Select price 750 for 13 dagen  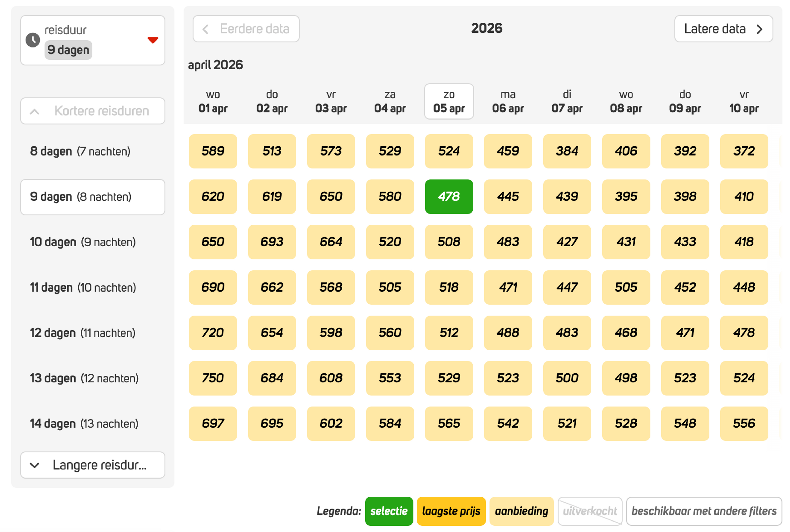tap(213, 378)
